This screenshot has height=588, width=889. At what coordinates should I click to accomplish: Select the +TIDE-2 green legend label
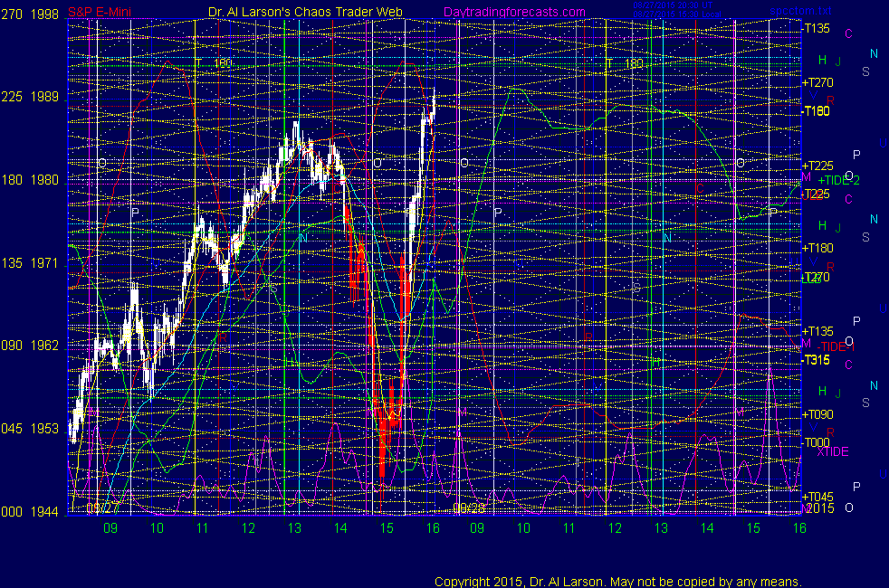click(x=838, y=180)
